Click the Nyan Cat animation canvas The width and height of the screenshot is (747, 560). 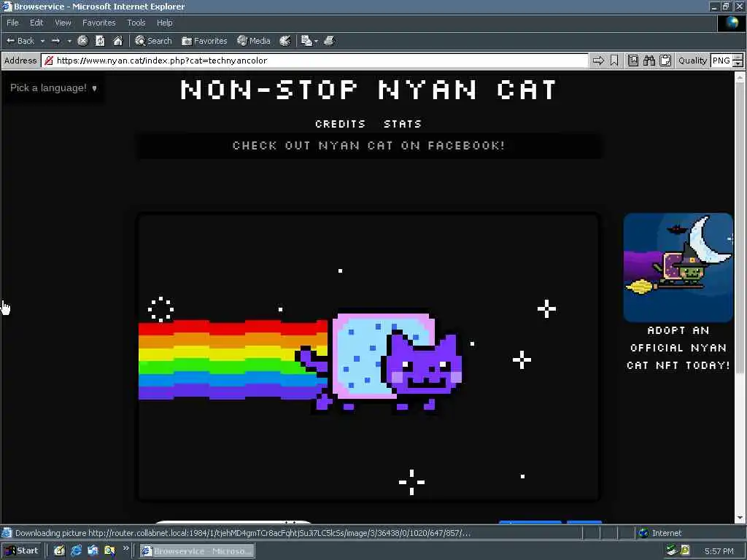[368, 357]
